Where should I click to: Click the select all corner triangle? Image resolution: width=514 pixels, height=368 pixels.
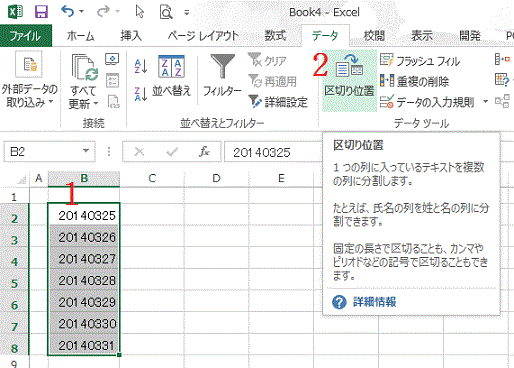pos(21,179)
